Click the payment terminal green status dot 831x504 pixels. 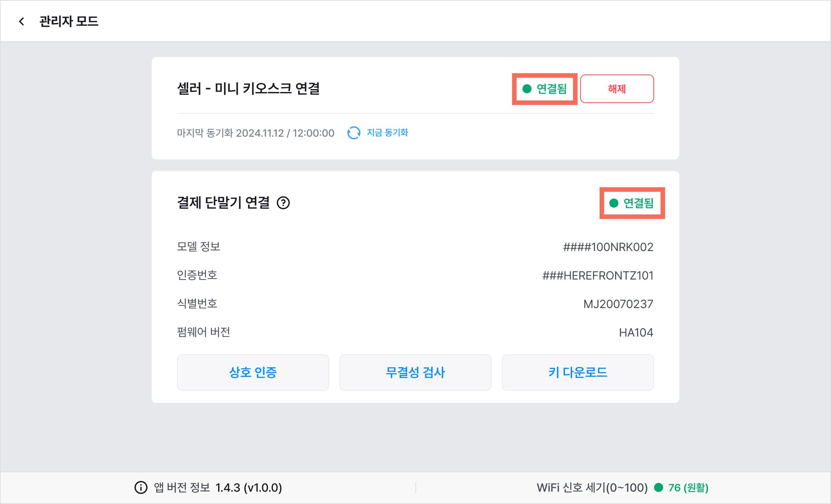pyautogui.click(x=614, y=203)
